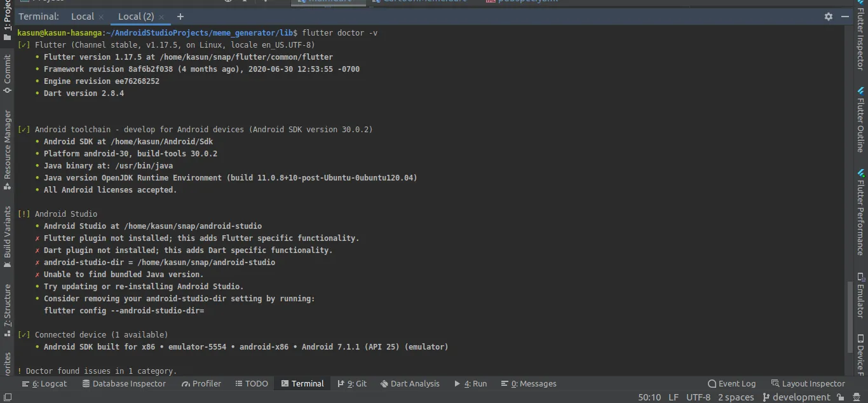Add a new terminal session tab
The height and width of the screenshot is (403, 868).
180,17
